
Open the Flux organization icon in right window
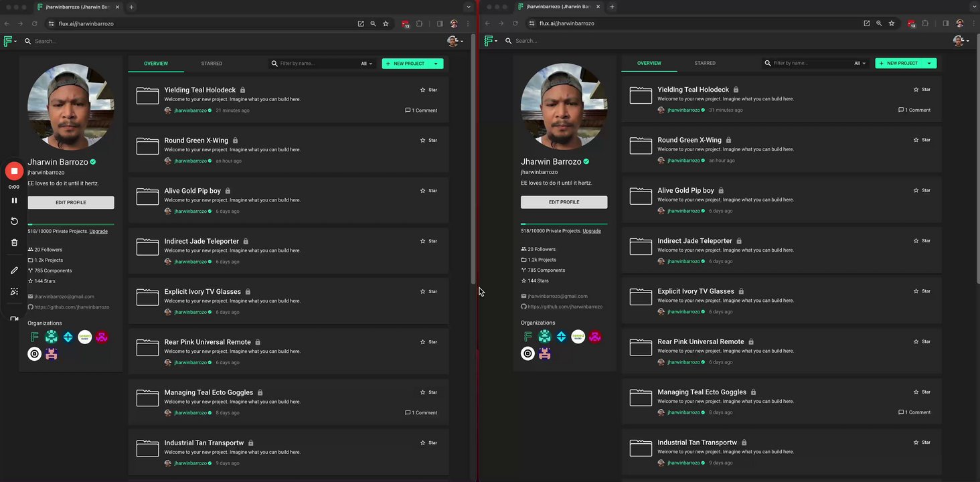(x=528, y=337)
